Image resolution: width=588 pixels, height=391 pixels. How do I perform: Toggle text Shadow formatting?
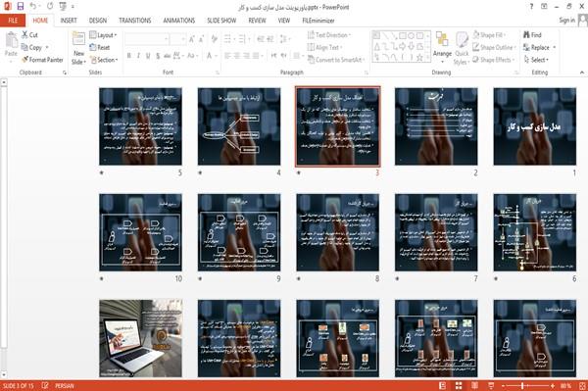pos(158,56)
